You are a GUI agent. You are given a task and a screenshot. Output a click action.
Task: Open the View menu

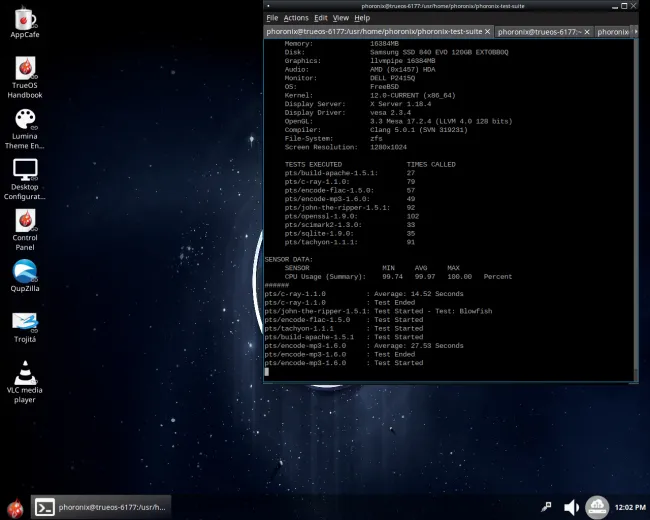click(341, 18)
